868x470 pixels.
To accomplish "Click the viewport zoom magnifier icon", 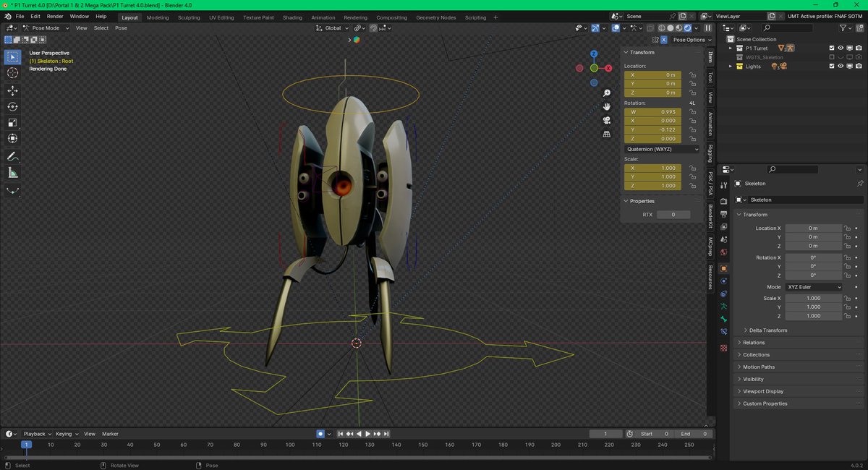I will pyautogui.click(x=607, y=93).
